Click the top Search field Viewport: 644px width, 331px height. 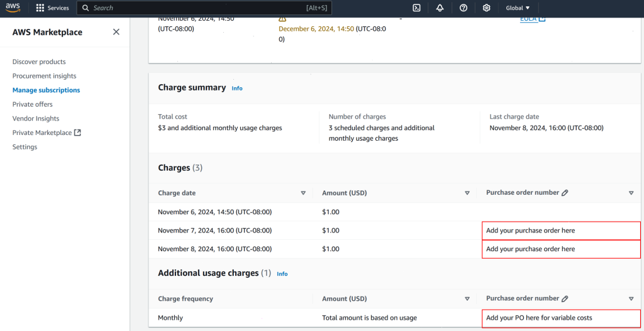204,8
